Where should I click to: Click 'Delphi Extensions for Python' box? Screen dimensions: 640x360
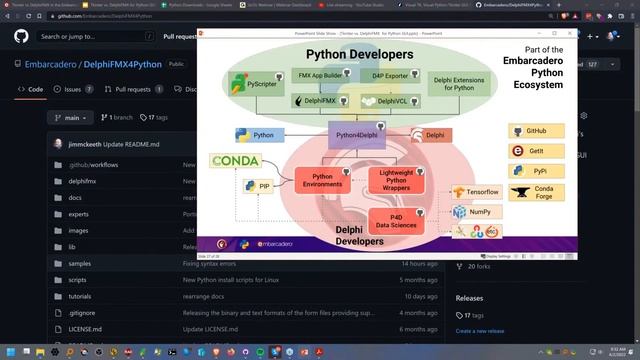(459, 84)
